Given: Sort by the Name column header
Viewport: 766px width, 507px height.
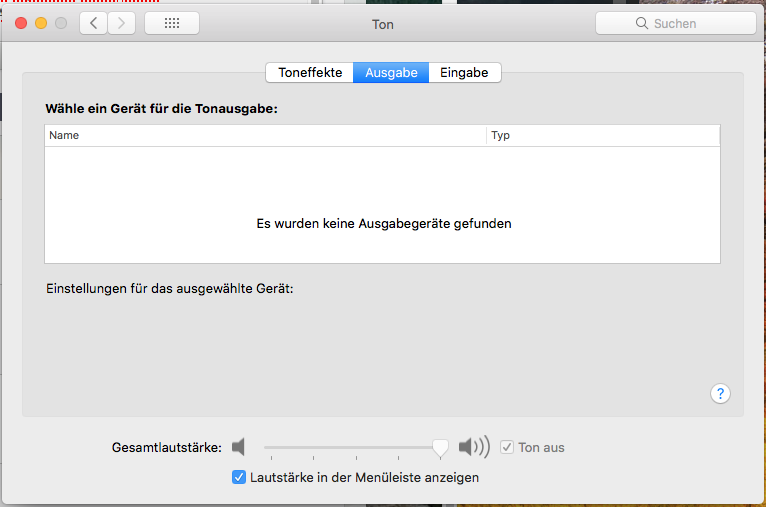Looking at the screenshot, I should pyautogui.click(x=265, y=135).
